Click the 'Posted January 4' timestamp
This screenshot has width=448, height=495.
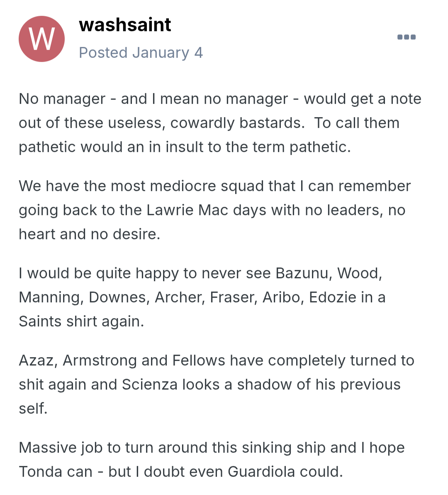(x=141, y=53)
